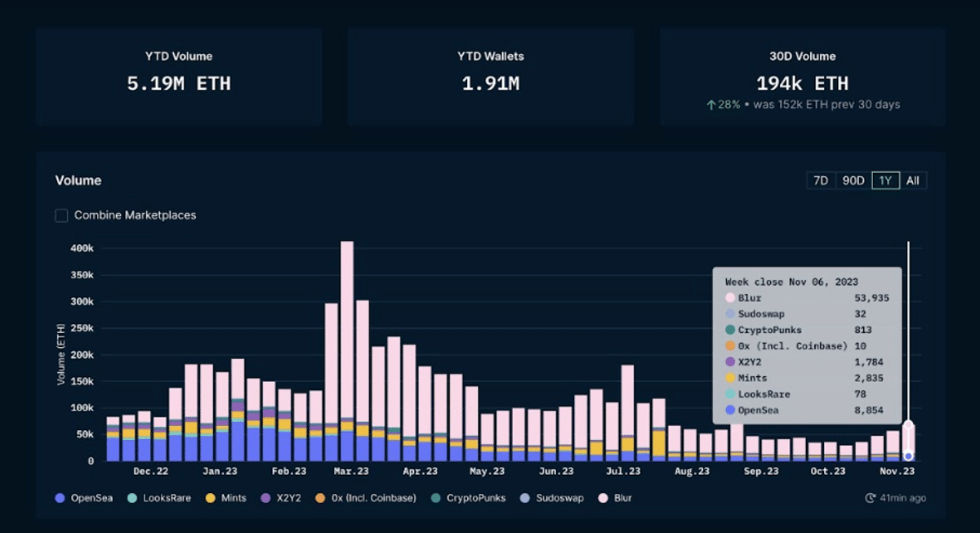Select the CryptoPunks legend dot

click(438, 497)
